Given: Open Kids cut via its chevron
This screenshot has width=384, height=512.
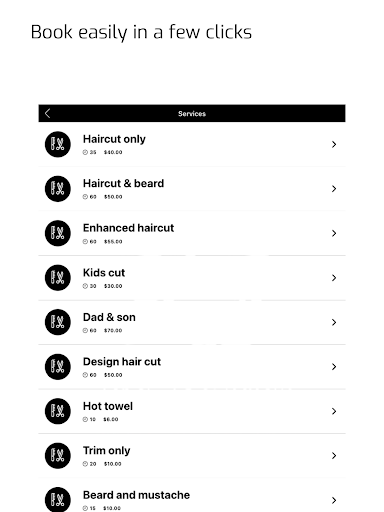Looking at the screenshot, I should tap(334, 278).
